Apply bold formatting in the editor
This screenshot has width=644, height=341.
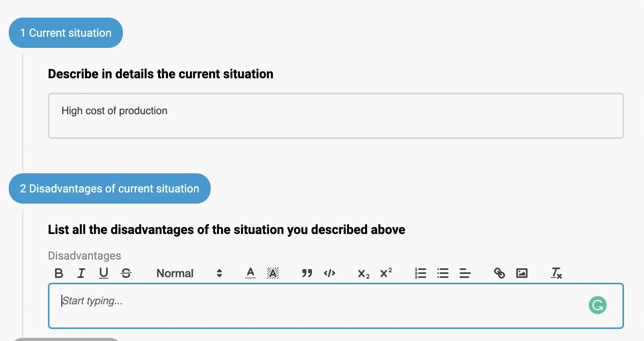(59, 273)
